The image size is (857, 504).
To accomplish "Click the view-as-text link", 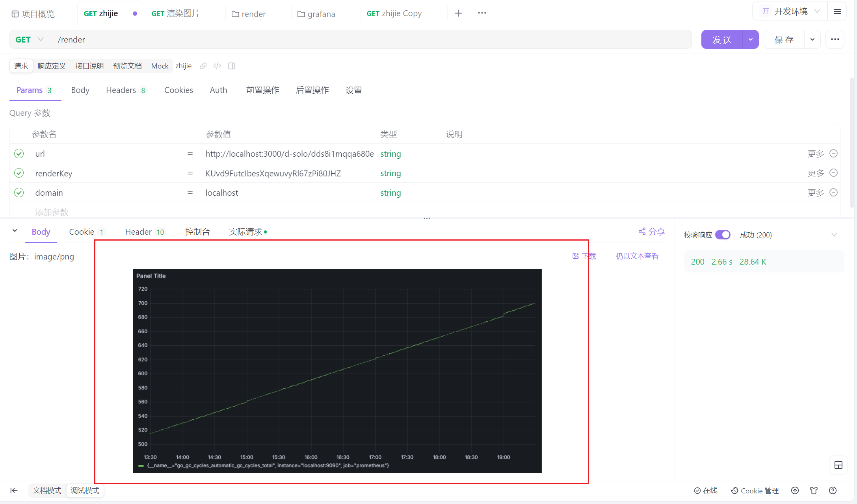I will pos(637,256).
